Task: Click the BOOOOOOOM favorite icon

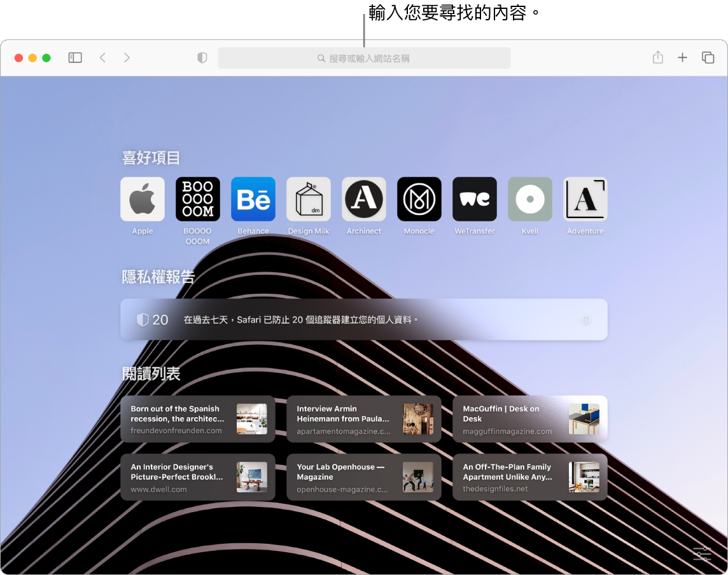Action: 197,199
